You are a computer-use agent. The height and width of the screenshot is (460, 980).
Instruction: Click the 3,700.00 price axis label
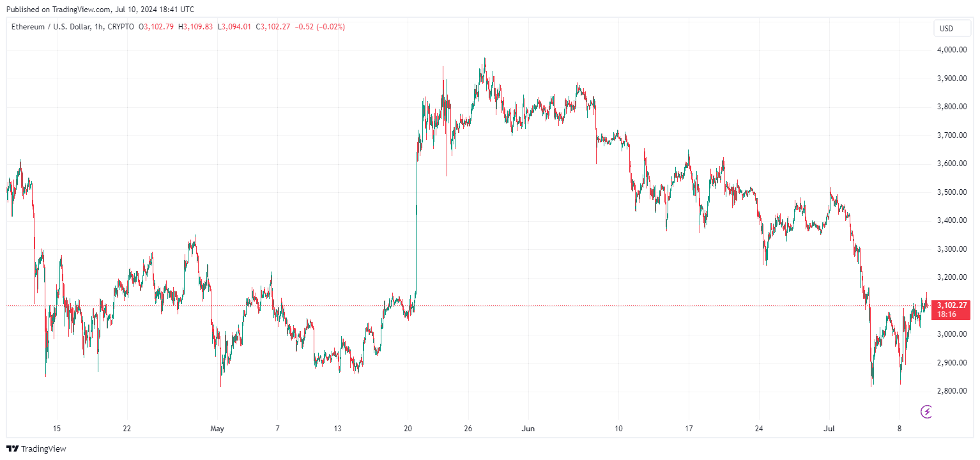[x=951, y=135]
